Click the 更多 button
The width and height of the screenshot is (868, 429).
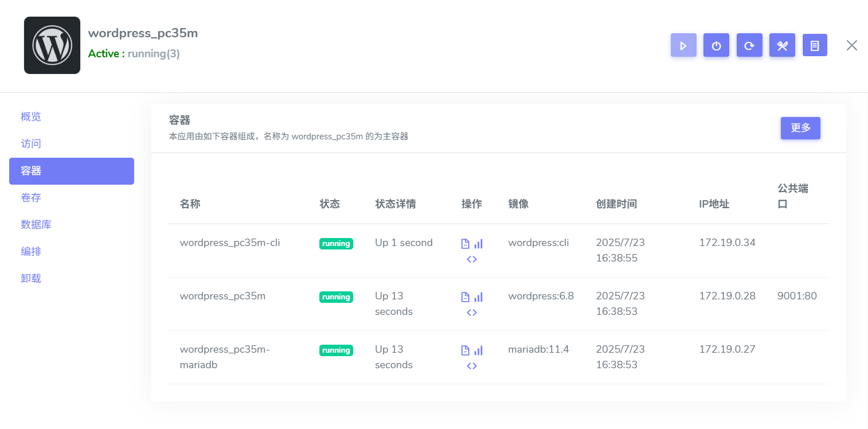(800, 128)
